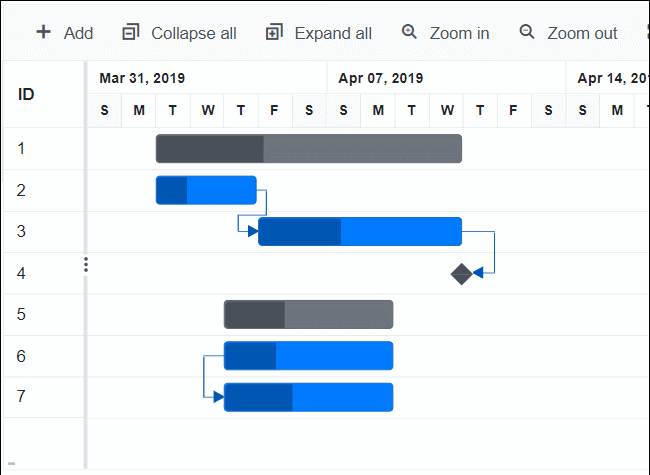The height and width of the screenshot is (475, 650).
Task: Click the Mar 31, 2019 week header
Action: tap(142, 78)
